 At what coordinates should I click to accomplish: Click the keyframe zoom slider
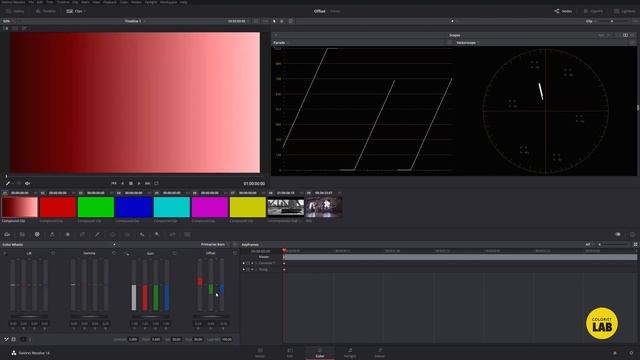click(x=613, y=244)
